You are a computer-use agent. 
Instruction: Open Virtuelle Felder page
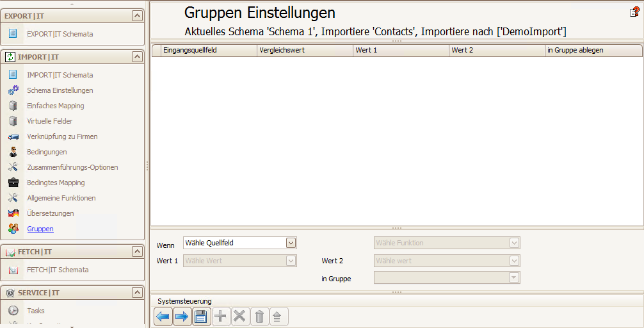(x=50, y=121)
